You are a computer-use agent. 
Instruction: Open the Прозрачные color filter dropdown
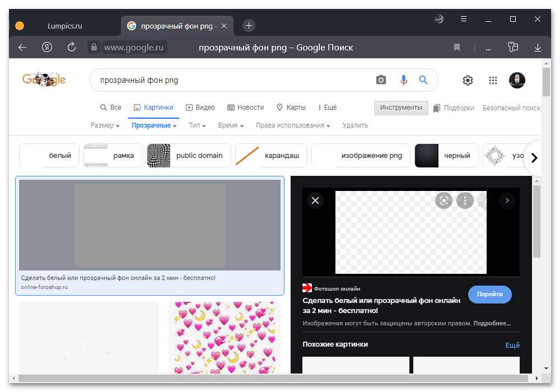click(154, 125)
